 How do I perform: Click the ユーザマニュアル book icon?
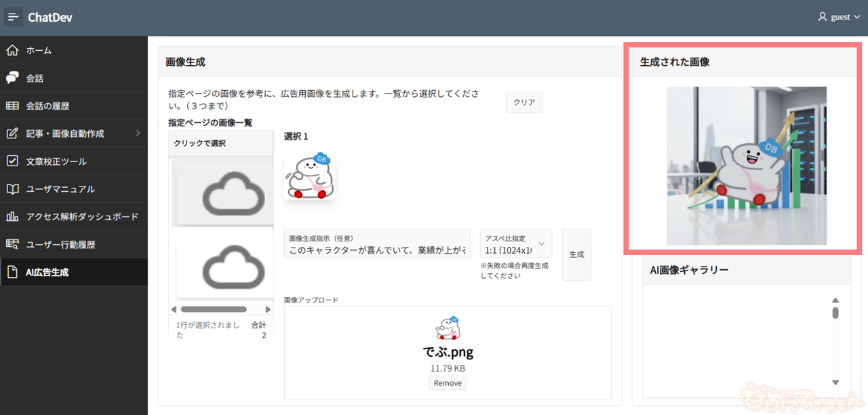pos(13,189)
